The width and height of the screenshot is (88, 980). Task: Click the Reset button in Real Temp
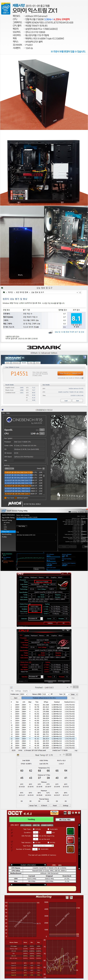pos(55,805)
